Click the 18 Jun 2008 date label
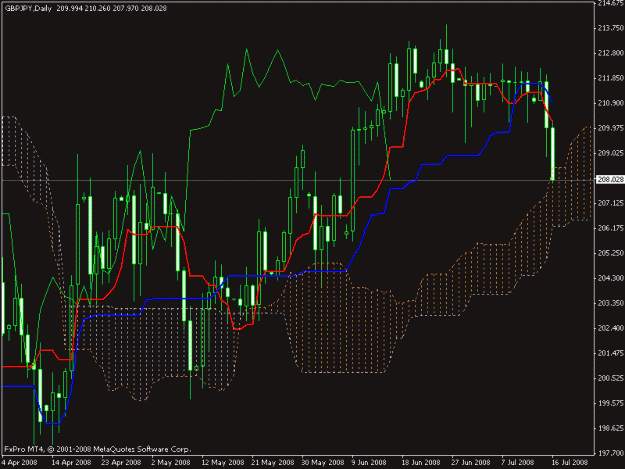625x469 pixels. [421, 463]
